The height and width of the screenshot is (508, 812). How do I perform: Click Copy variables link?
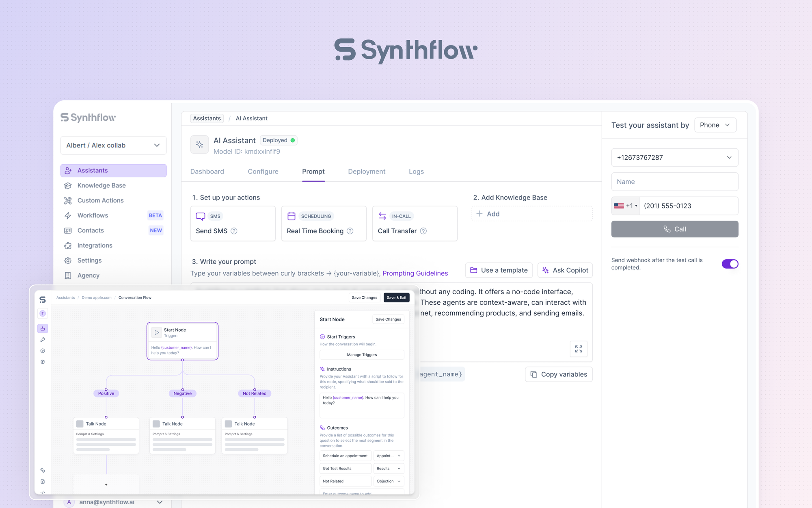pyautogui.click(x=558, y=374)
